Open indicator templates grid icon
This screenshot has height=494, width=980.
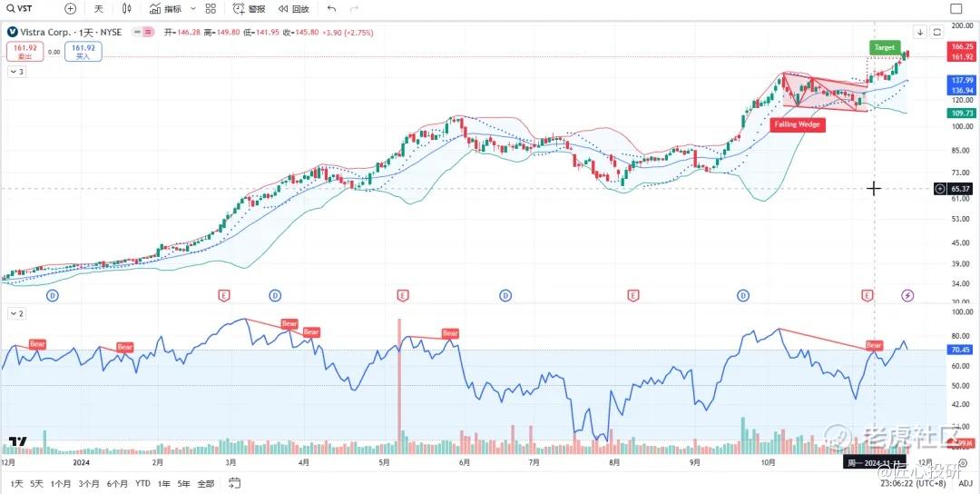coord(211,9)
